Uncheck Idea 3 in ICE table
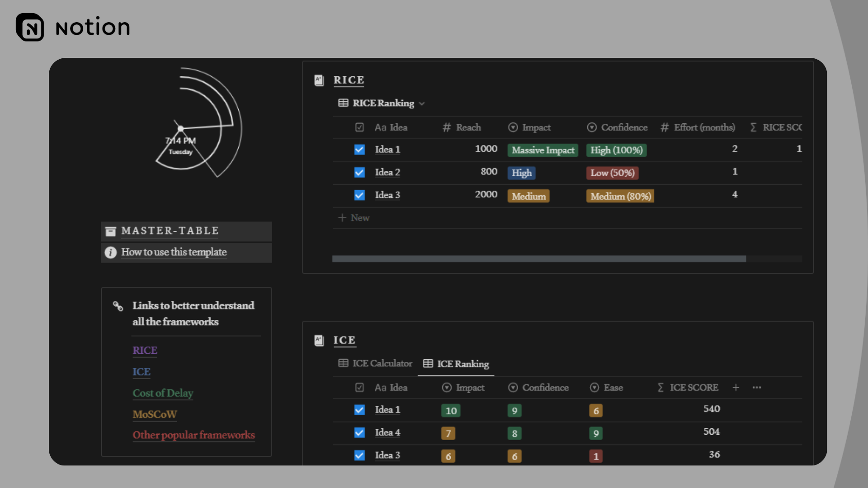The width and height of the screenshot is (868, 488). point(359,455)
